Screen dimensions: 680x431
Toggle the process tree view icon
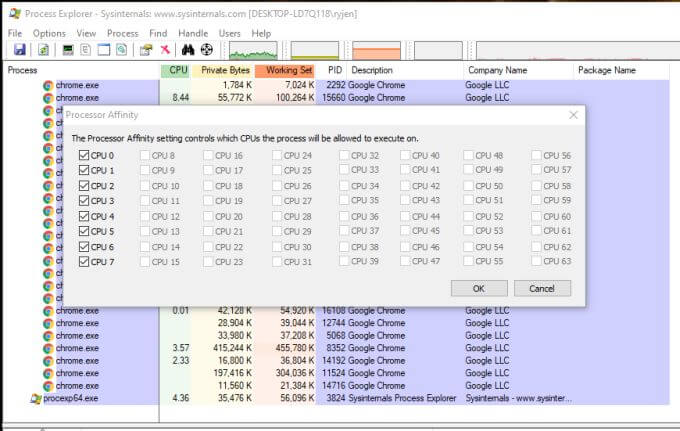pyautogui.click(x=86, y=50)
